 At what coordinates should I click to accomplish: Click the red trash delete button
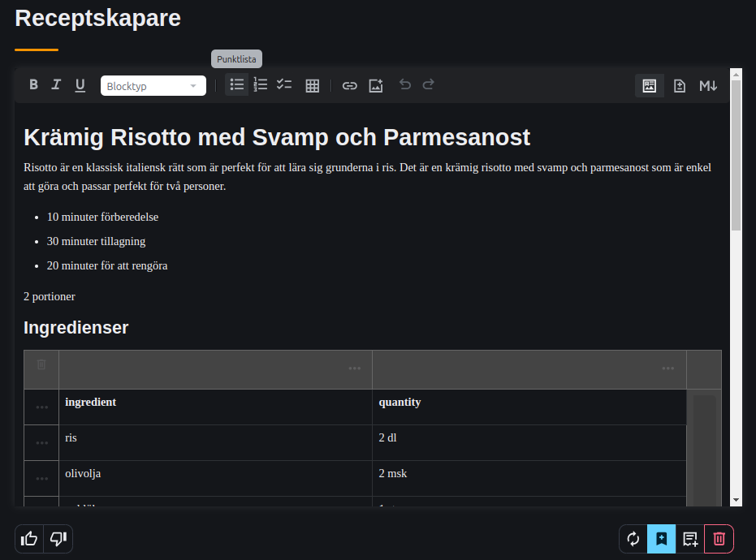click(719, 539)
